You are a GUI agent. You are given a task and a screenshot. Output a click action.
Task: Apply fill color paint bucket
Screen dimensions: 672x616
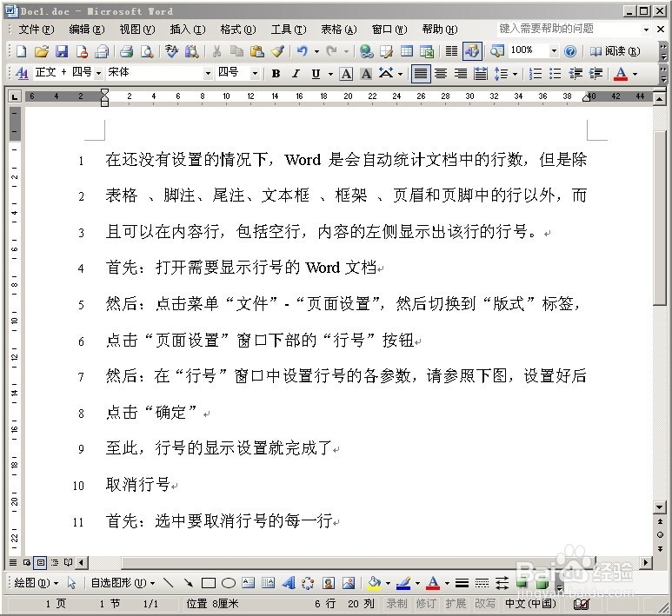374,583
